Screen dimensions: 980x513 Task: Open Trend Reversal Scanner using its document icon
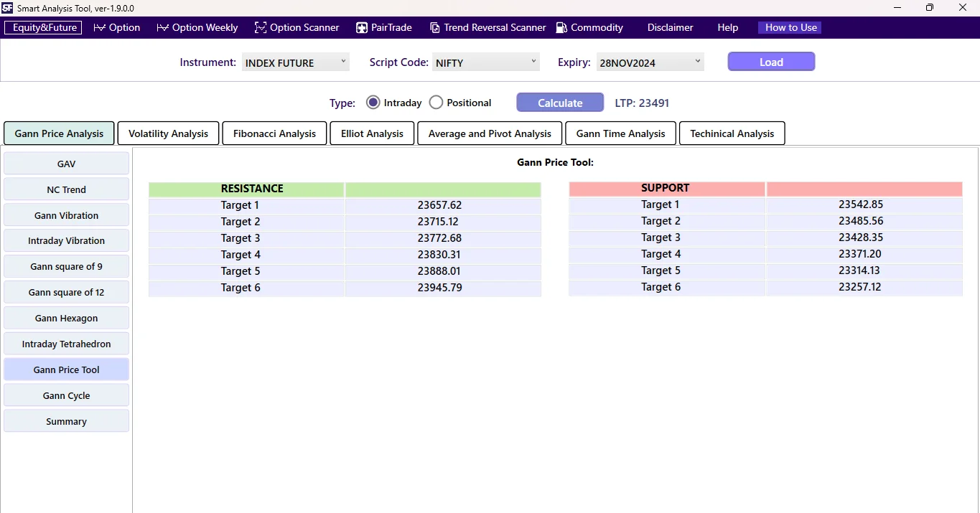point(435,27)
